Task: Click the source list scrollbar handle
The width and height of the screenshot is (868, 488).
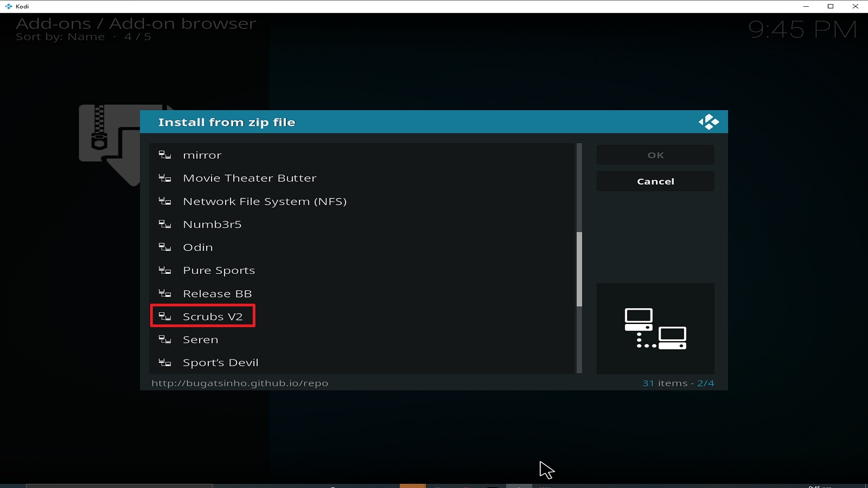Action: [x=579, y=269]
